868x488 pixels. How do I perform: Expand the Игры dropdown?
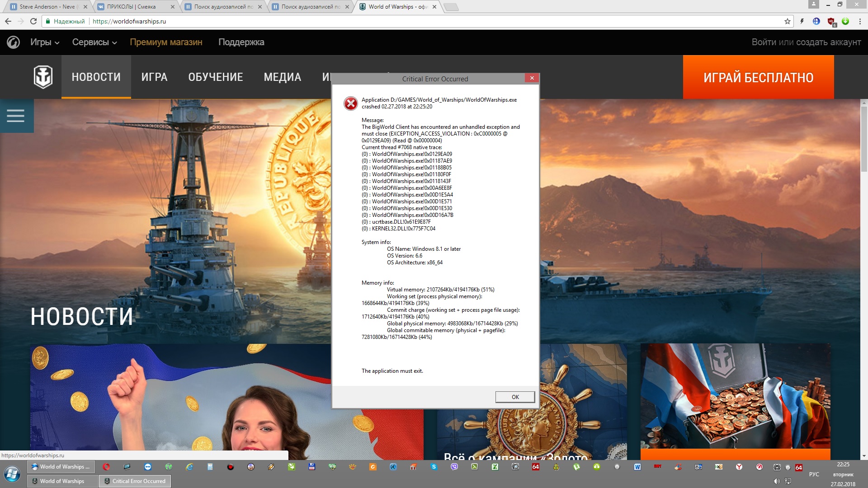coord(45,42)
